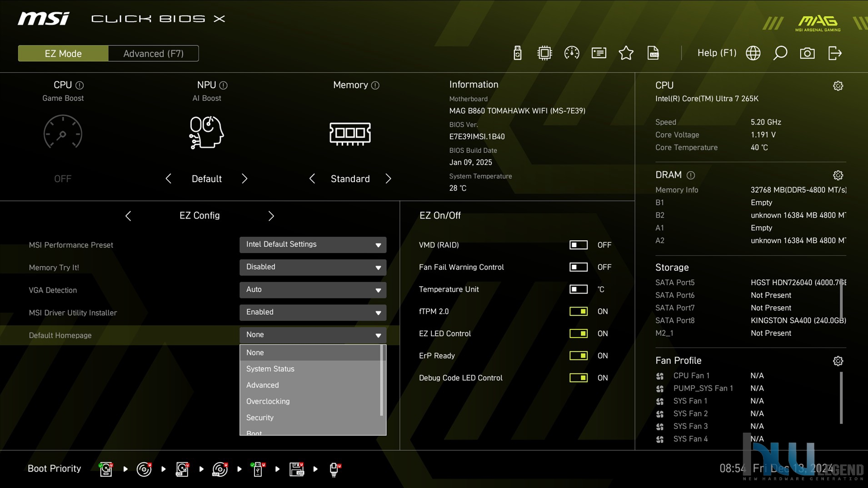Collapse the Default Homepage dropdown
Screen dimensions: 868x488
pyautogui.click(x=313, y=335)
